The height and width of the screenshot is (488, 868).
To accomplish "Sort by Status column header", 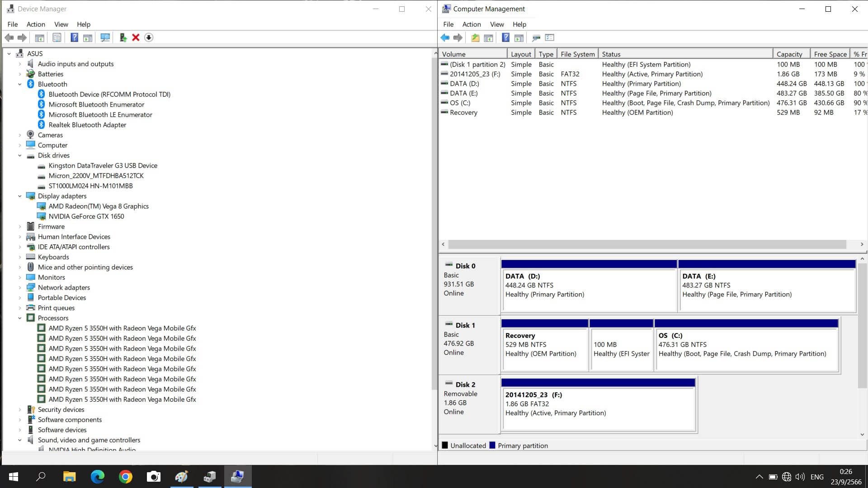I will click(685, 54).
